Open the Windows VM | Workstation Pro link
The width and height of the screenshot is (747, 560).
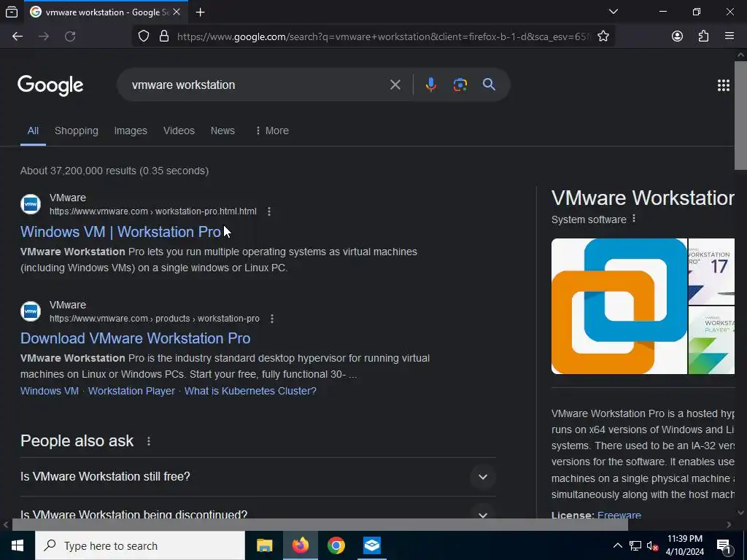pyautogui.click(x=120, y=232)
